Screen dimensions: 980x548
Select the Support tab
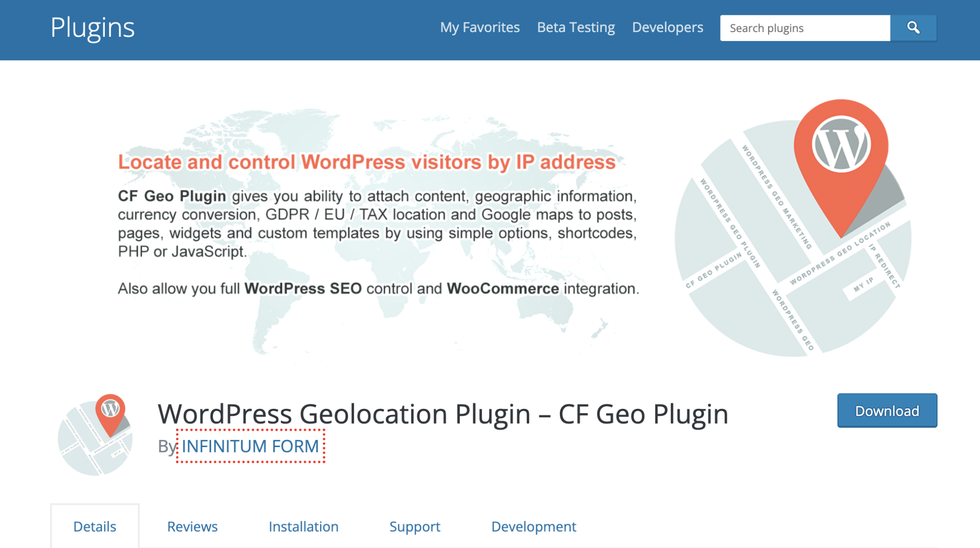tap(414, 526)
